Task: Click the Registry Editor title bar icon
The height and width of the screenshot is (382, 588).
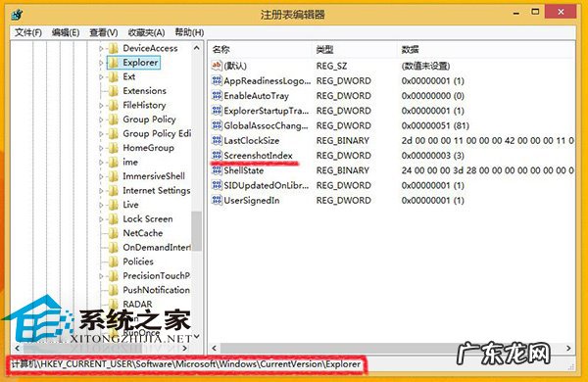Action: click(17, 15)
